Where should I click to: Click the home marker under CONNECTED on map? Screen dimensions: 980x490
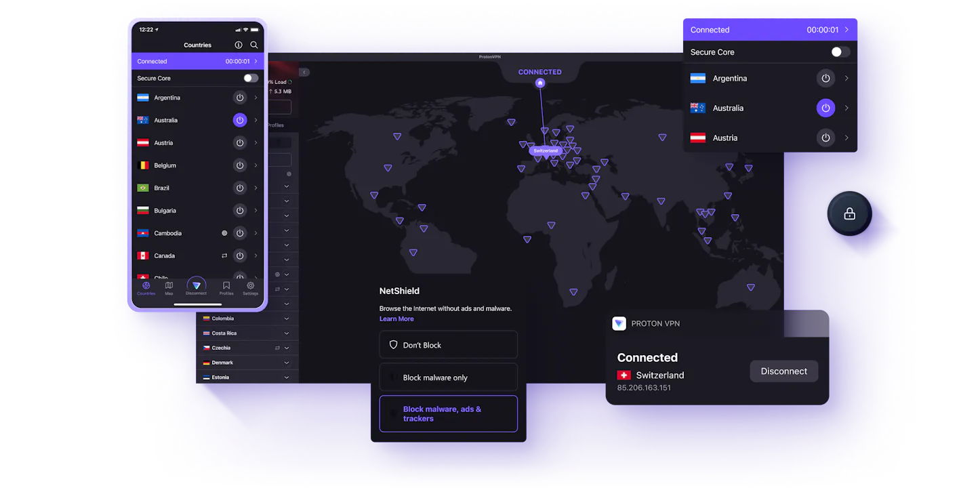point(540,83)
